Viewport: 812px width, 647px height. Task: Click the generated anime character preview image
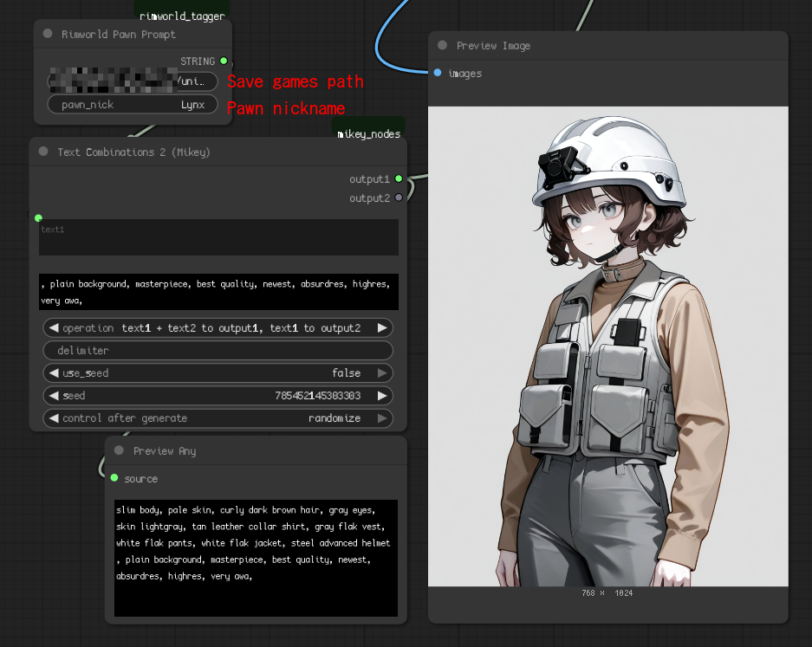tap(607, 346)
